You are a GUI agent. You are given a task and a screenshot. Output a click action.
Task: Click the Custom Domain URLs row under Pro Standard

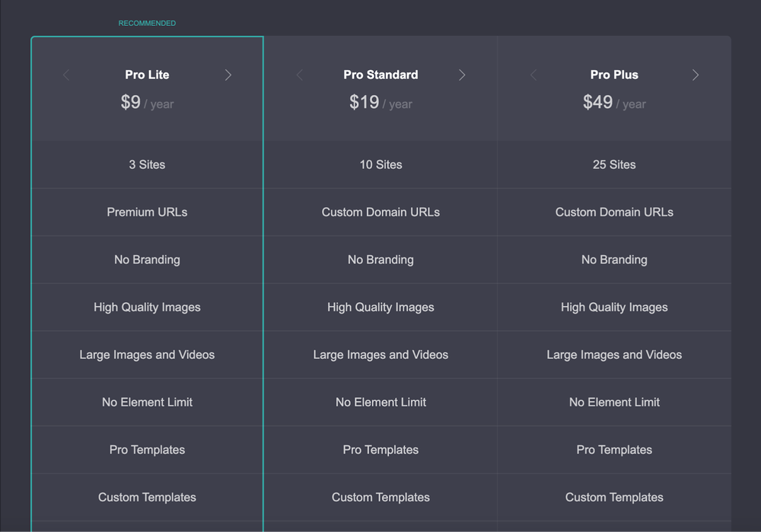coord(380,212)
